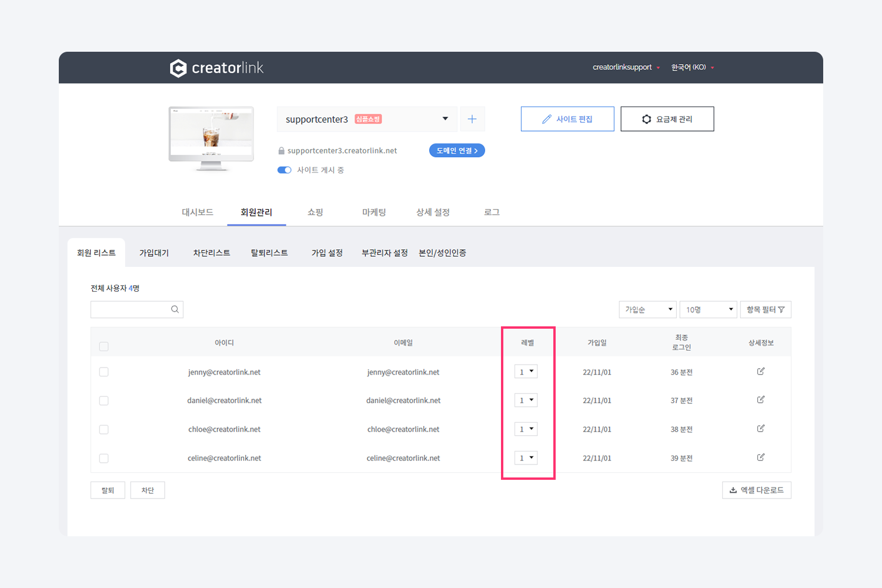Click the 탈퇴 button
Screen dimensions: 882x588
pos(108,490)
